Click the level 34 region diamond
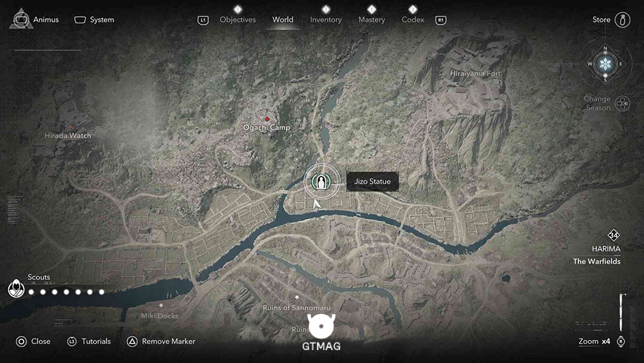644x363 pixels. pyautogui.click(x=613, y=235)
